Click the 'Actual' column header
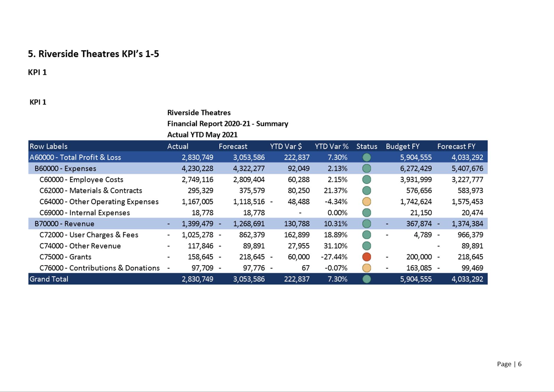The width and height of the screenshot is (554, 392). pos(177,146)
